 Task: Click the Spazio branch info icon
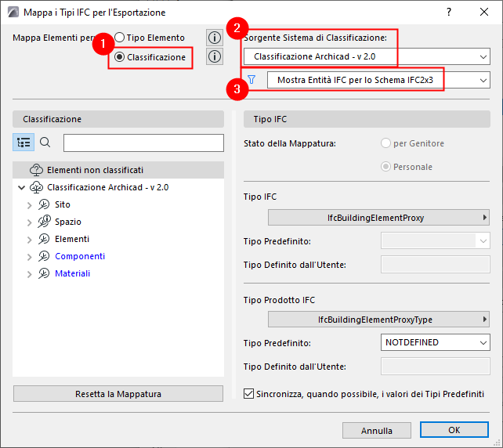point(45,222)
